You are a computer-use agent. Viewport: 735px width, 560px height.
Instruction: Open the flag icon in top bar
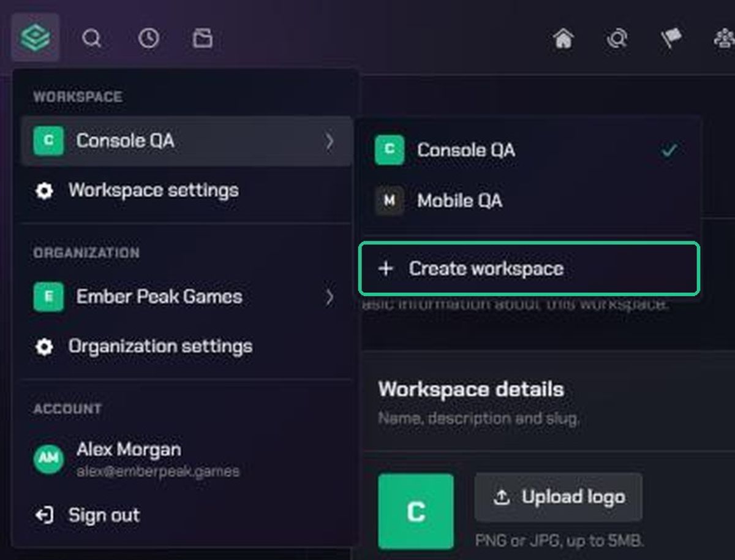671,39
